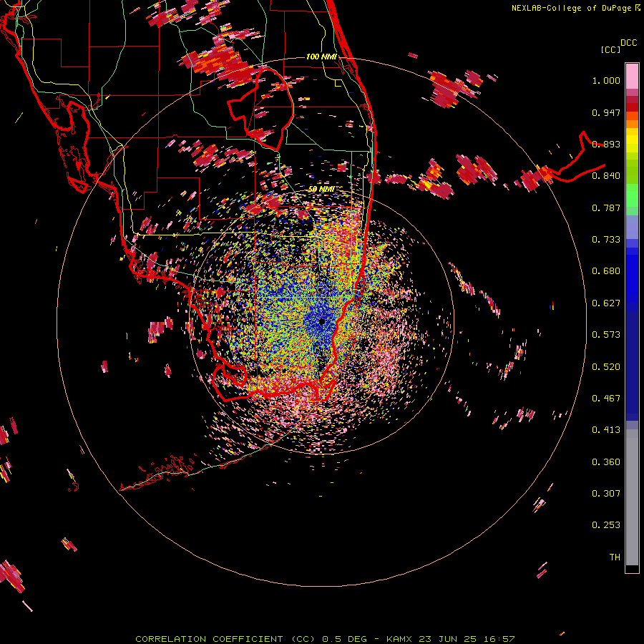Click the 0.413 scale value

point(606,430)
